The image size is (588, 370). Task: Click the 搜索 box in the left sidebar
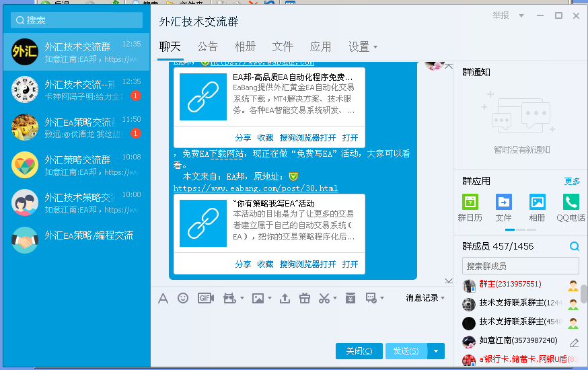pyautogui.click(x=77, y=20)
